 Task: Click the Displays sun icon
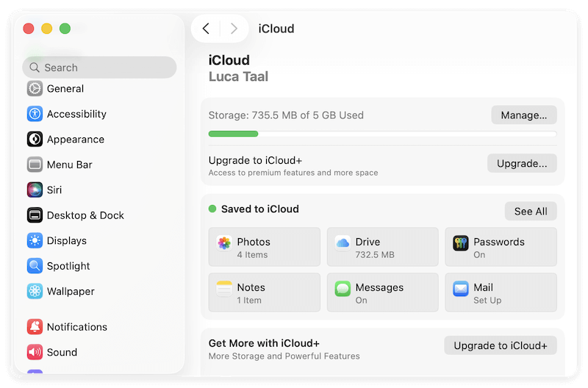(x=35, y=240)
